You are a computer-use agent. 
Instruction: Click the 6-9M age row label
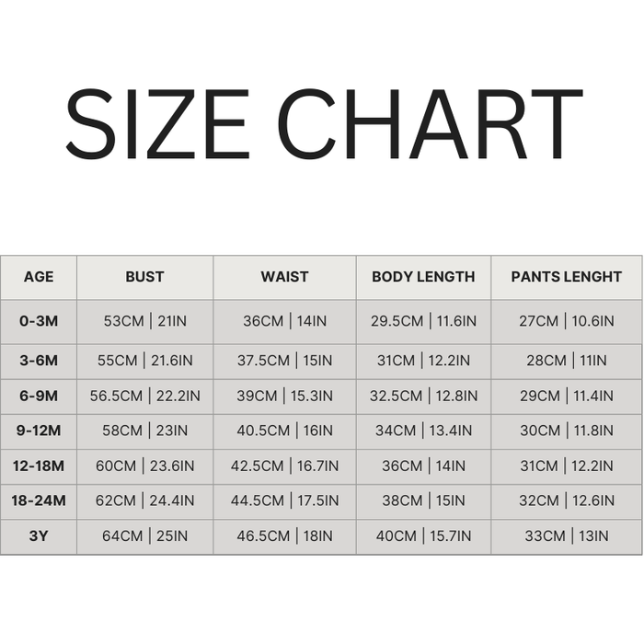point(39,396)
